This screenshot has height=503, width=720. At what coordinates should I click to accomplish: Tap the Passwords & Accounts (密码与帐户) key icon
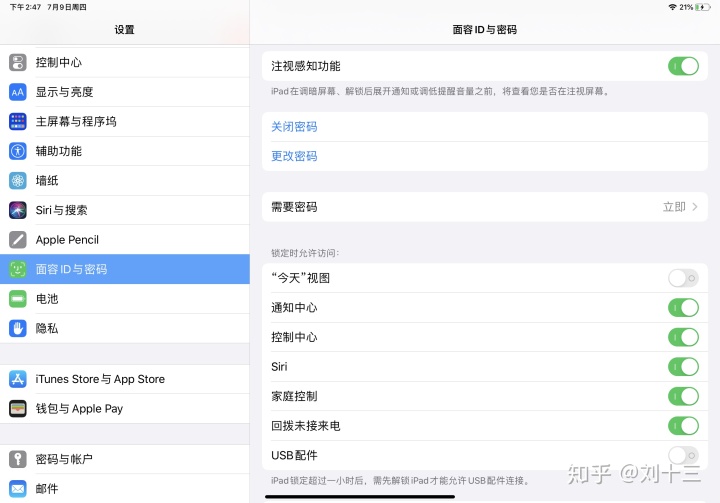pyautogui.click(x=17, y=459)
